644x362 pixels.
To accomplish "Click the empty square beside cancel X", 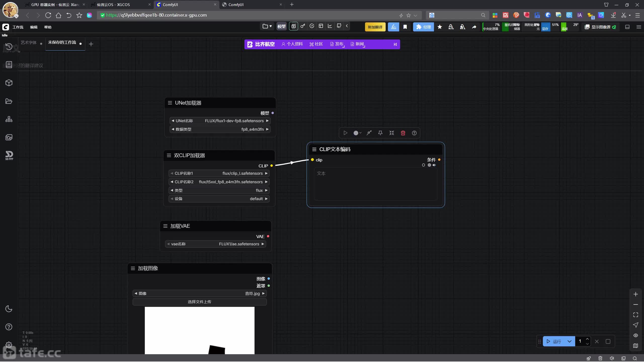I will click(608, 341).
